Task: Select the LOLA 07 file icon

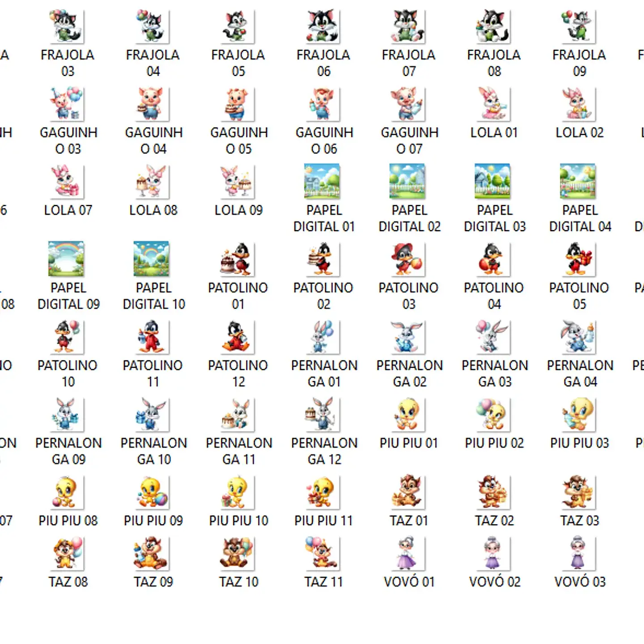Action: tap(68, 182)
